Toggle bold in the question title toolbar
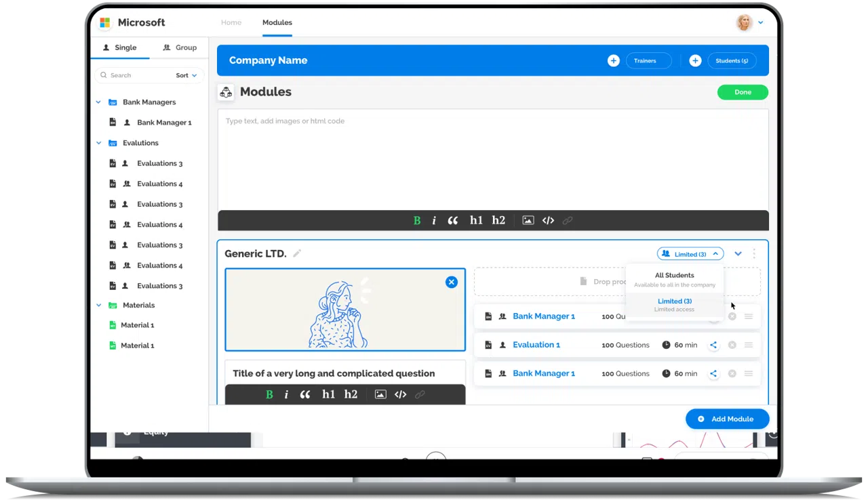This screenshot has width=868, height=500. 269,394
